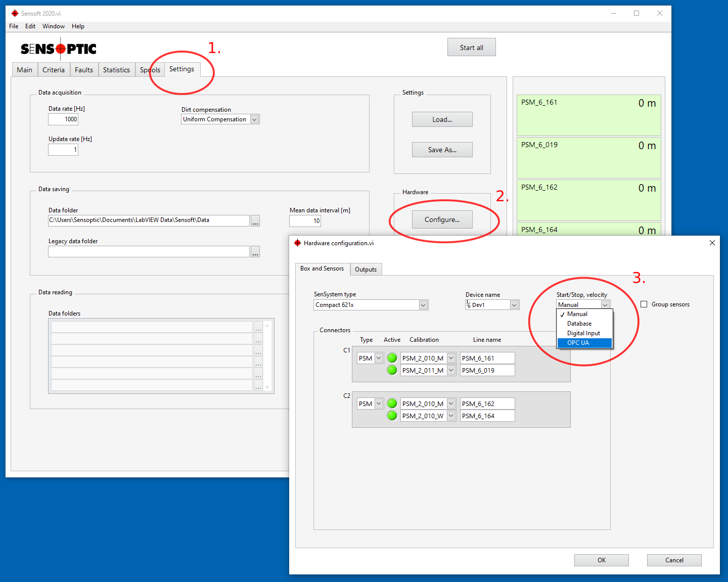This screenshot has width=728, height=582.
Task: Switch to the Faults tab
Action: 84,70
